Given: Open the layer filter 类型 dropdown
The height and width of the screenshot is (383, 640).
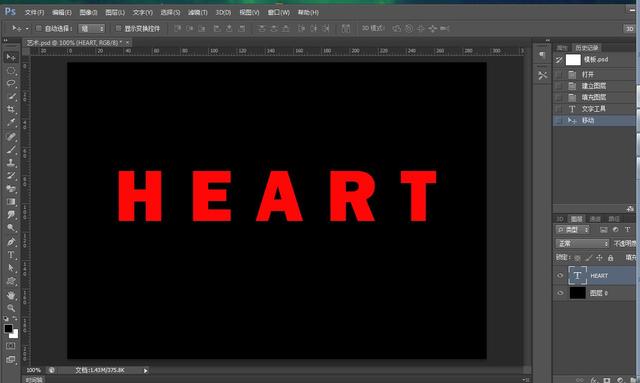Looking at the screenshot, I should 573,230.
